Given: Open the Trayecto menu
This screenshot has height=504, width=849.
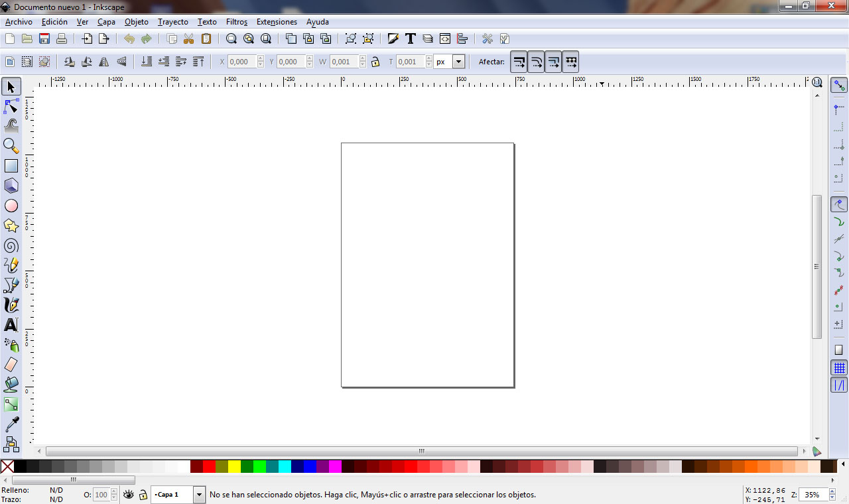Looking at the screenshot, I should click(173, 22).
